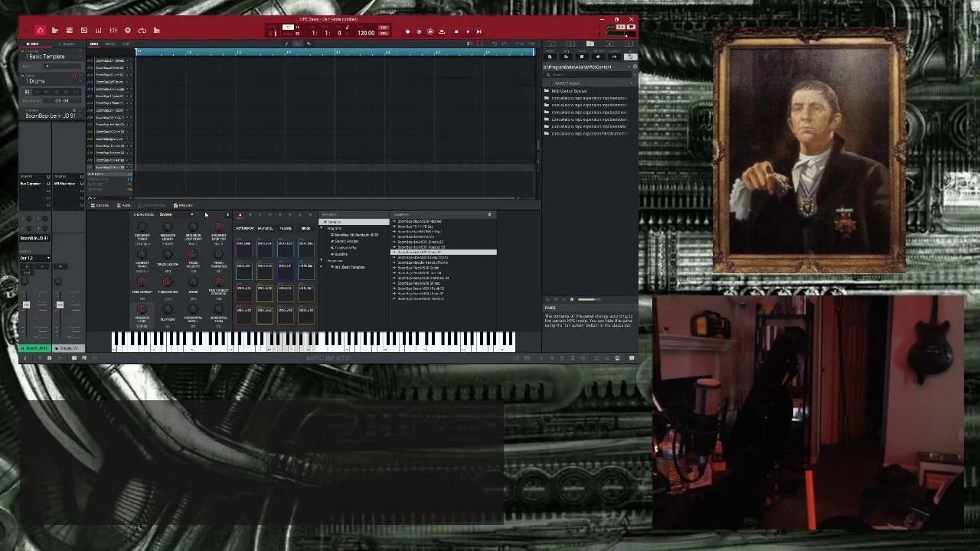Image resolution: width=980 pixels, height=551 pixels.
Task: Open the BoomBap program selector in the inspector
Action: point(51,116)
